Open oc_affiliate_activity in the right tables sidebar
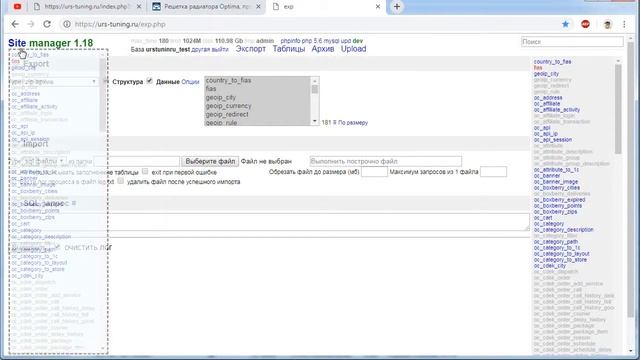The width and height of the screenshot is (640, 360). tap(557, 110)
